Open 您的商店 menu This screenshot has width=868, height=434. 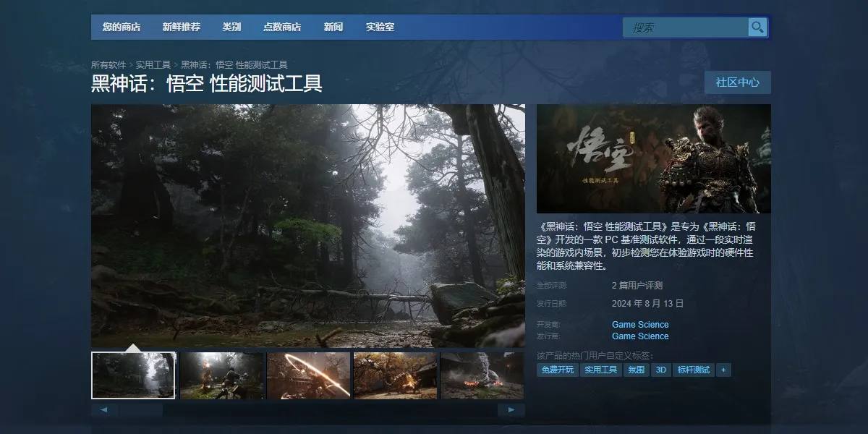tap(122, 27)
